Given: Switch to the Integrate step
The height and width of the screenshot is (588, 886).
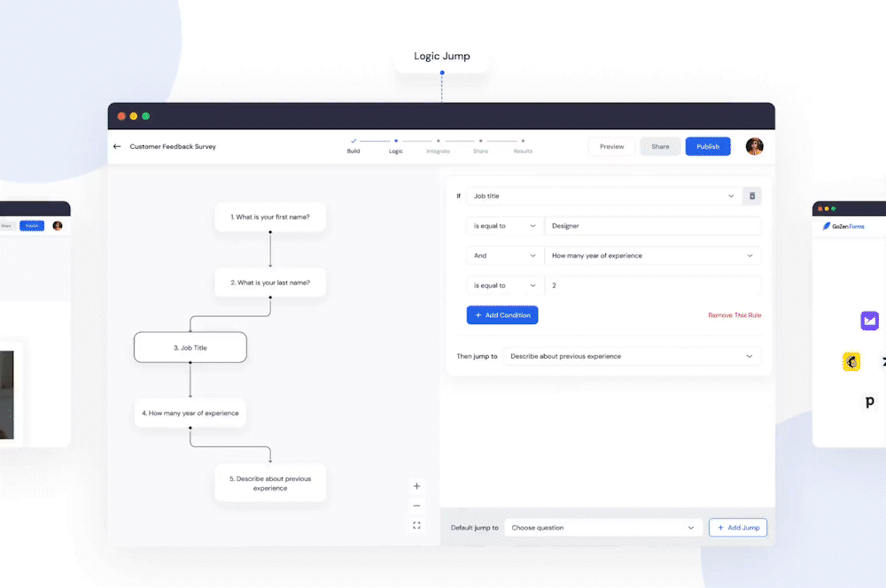Looking at the screenshot, I should [438, 146].
